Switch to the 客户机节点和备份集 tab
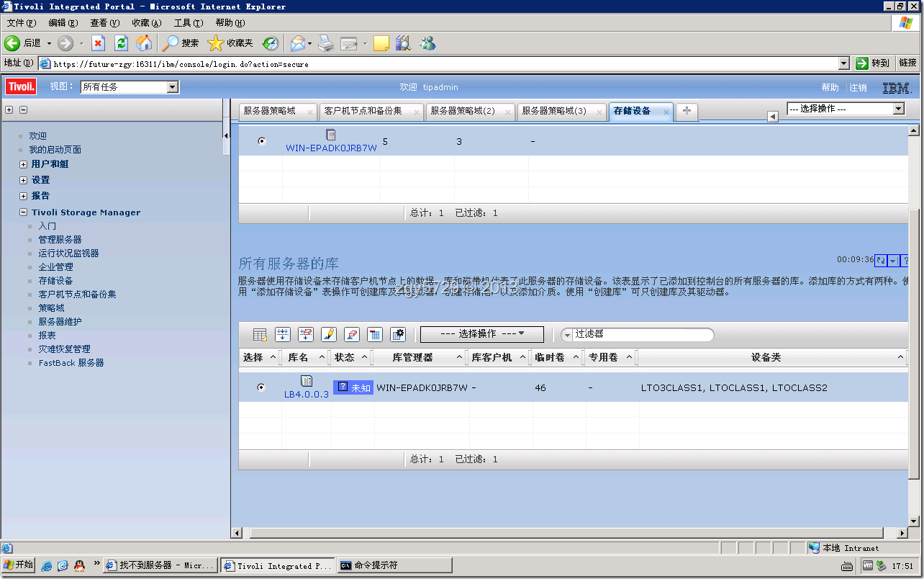The image size is (924, 579). coord(363,111)
